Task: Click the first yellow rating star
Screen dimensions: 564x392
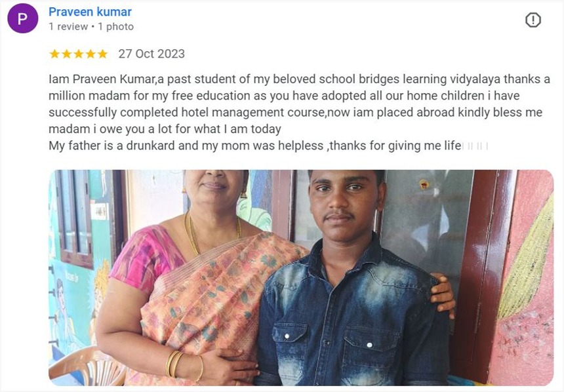Action: point(54,54)
